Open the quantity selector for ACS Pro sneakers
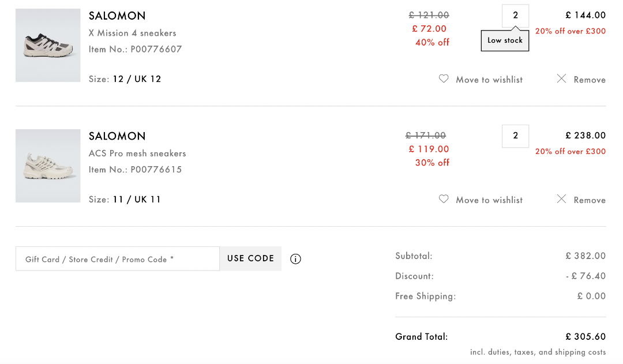This screenshot has height=364, width=623. point(515,136)
